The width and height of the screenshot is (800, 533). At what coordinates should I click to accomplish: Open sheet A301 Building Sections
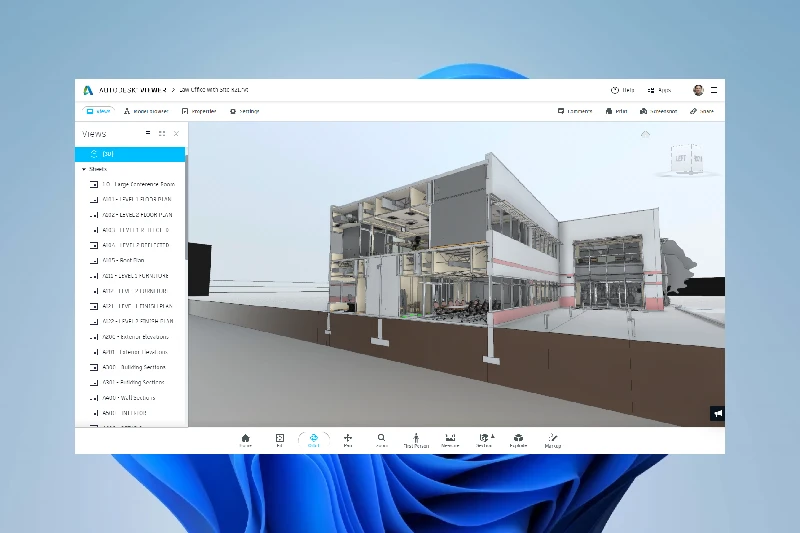pyautogui.click(x=129, y=383)
